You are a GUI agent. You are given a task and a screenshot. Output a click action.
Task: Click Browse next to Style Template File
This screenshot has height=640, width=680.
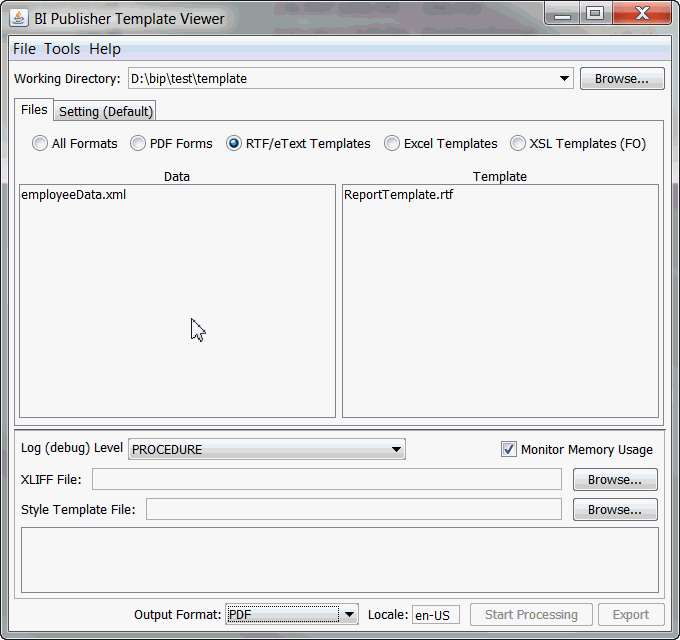click(x=615, y=509)
